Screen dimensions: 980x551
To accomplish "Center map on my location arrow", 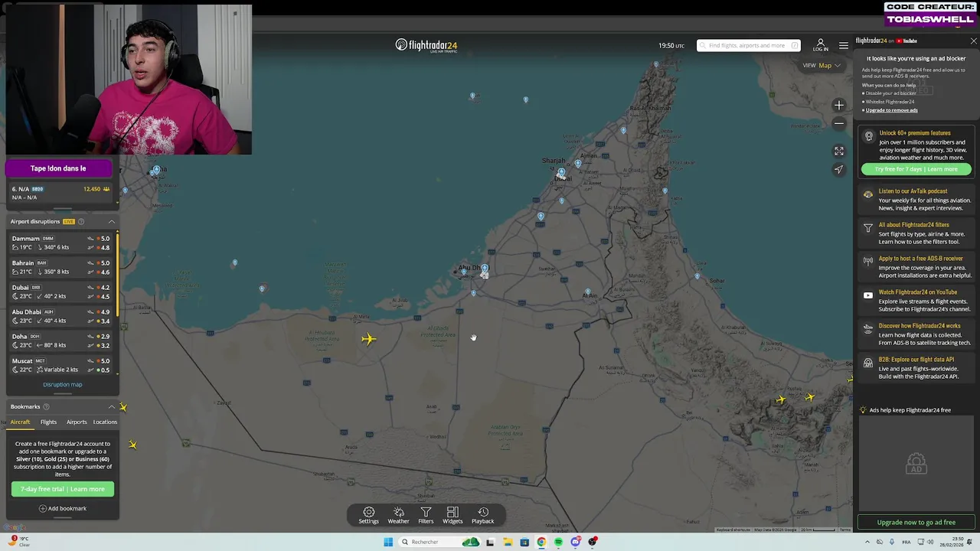I will (x=839, y=169).
